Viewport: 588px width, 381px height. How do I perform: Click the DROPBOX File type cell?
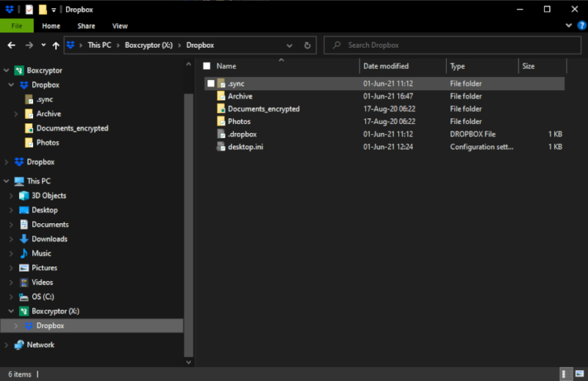473,134
